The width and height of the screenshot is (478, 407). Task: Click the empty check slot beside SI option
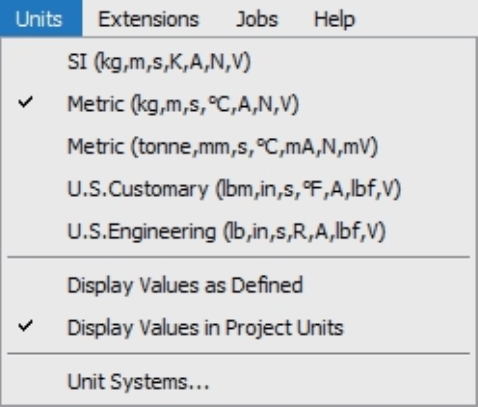(x=26, y=62)
